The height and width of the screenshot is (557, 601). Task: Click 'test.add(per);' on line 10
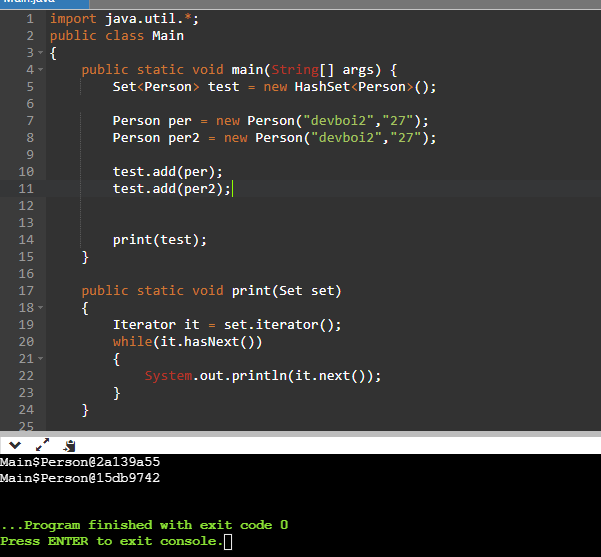pyautogui.click(x=167, y=172)
